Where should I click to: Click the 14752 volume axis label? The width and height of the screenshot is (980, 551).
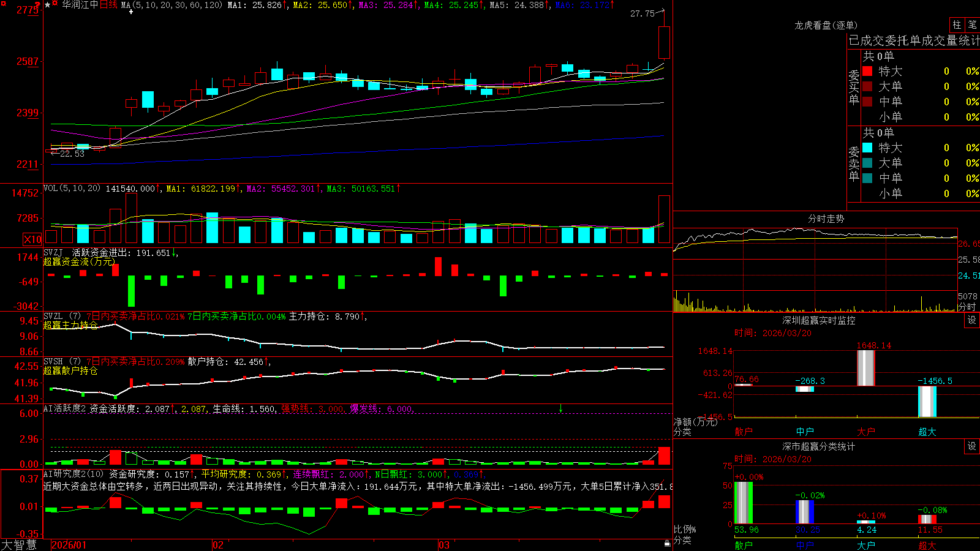[25, 193]
